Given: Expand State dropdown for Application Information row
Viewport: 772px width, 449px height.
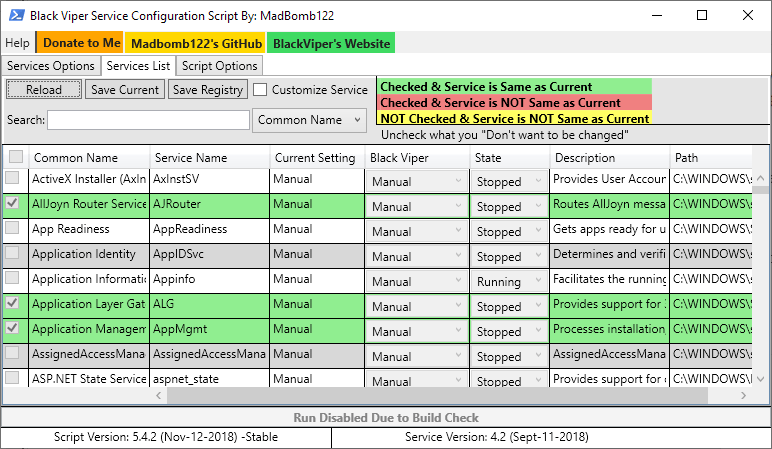Looking at the screenshot, I should click(508, 282).
